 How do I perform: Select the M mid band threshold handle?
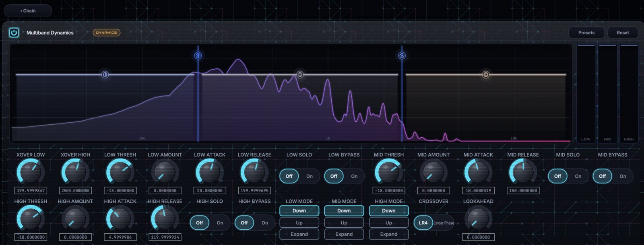click(300, 74)
